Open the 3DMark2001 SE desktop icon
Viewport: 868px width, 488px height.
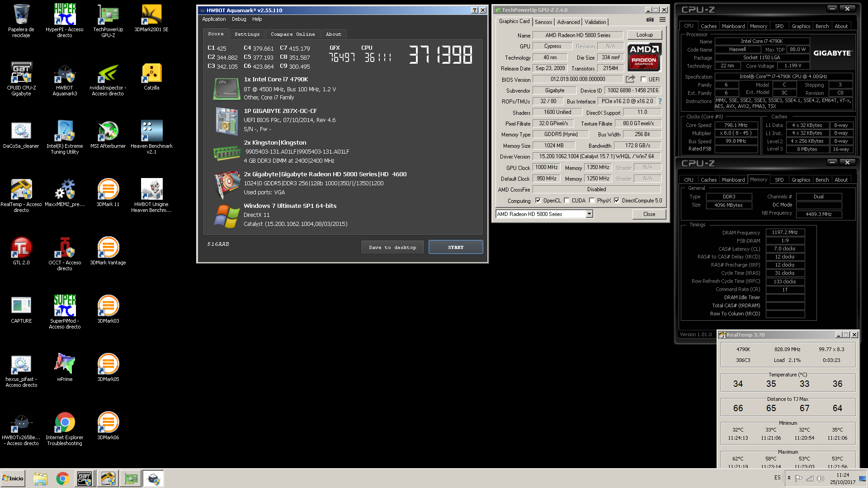(151, 18)
